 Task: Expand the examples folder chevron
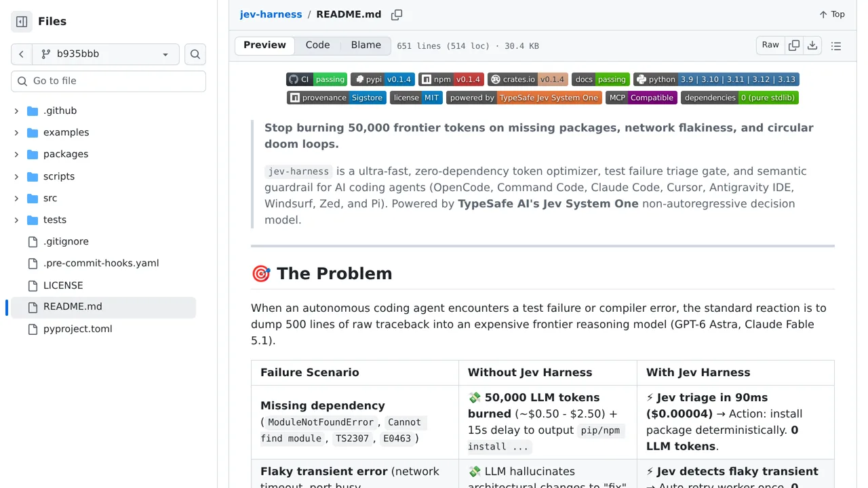click(x=16, y=132)
